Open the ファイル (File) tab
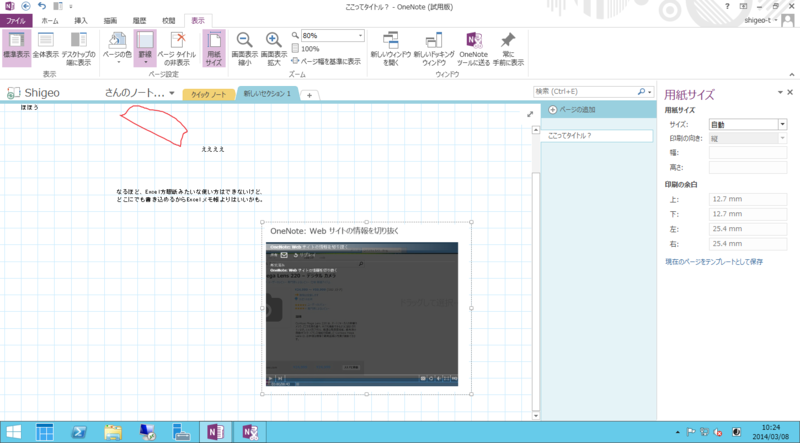Viewport: 800px width, 443px height. click(16, 21)
